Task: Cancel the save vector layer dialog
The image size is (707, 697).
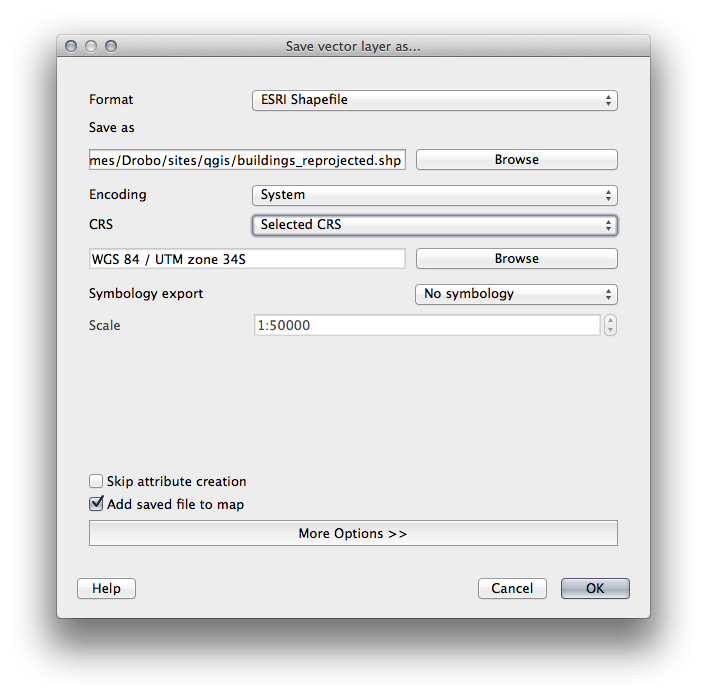Action: (512, 589)
